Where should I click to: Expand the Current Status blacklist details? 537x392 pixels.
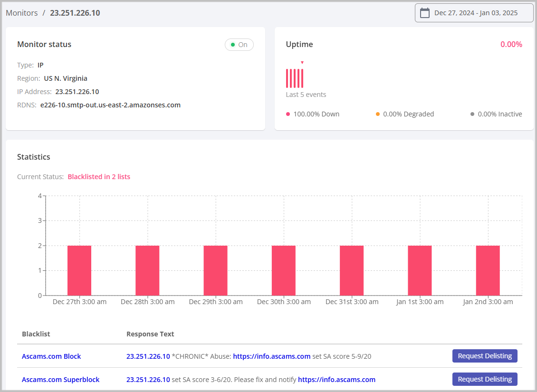(x=99, y=176)
